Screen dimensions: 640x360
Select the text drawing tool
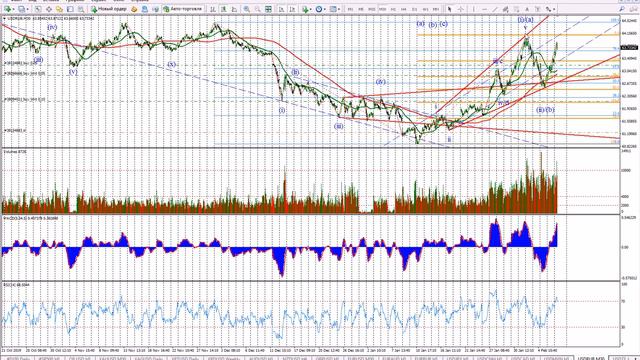coord(527,9)
